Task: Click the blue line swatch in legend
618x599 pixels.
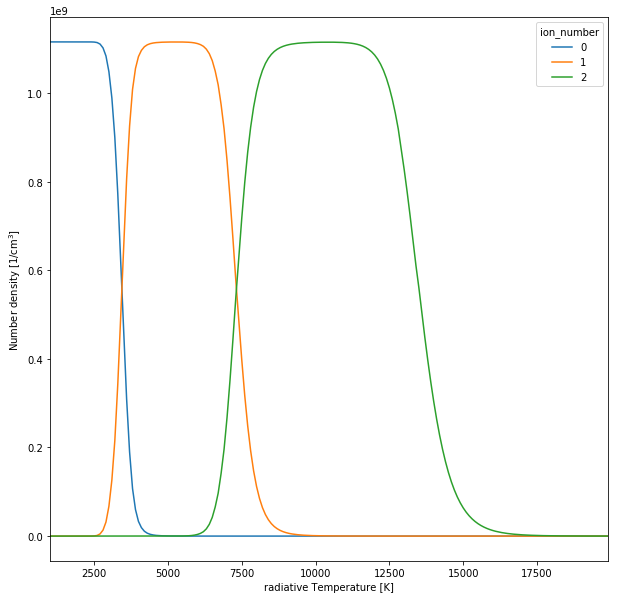Action: (x=553, y=47)
